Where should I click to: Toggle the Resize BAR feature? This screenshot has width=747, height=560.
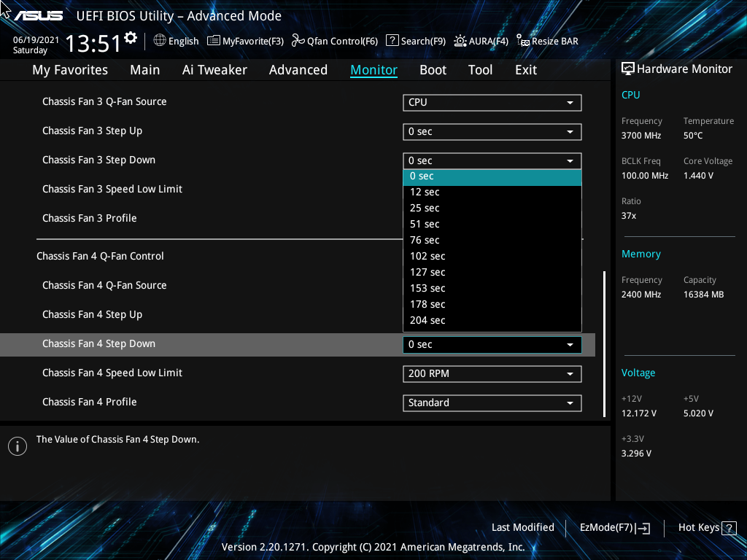click(547, 41)
